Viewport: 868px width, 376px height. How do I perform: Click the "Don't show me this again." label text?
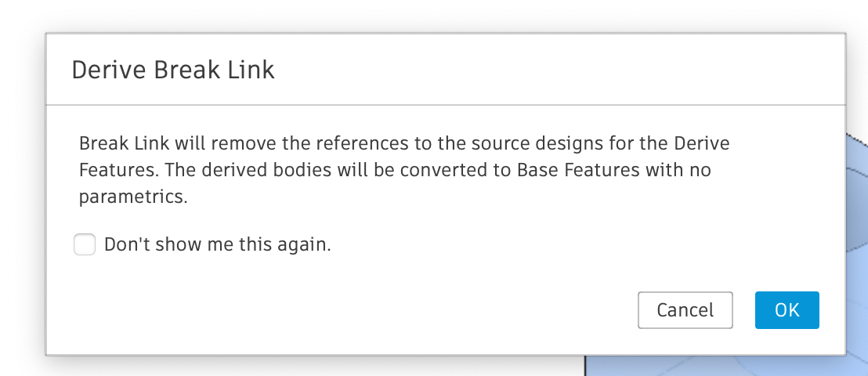pos(218,244)
